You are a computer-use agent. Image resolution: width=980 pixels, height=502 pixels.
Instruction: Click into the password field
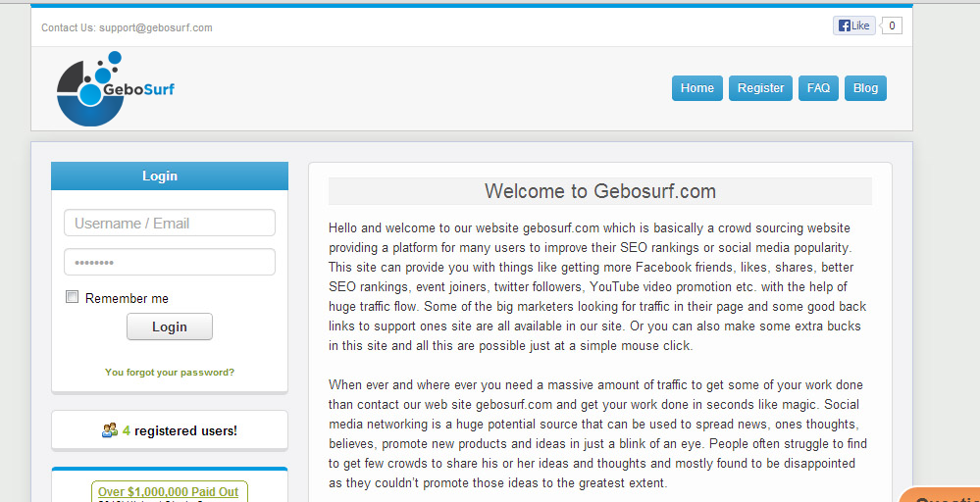(170, 262)
